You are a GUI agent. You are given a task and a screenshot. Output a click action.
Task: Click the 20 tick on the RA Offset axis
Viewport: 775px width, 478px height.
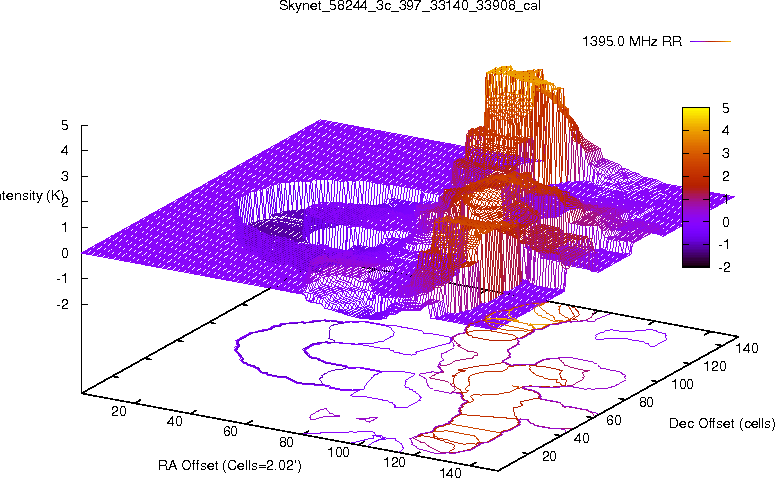click(x=119, y=411)
